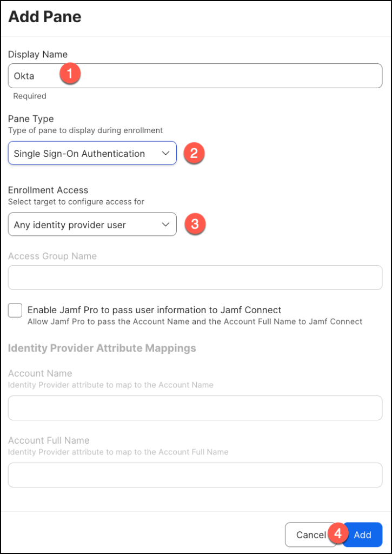Click the Account Full Name input field
The height and width of the screenshot is (554, 392).
pos(195,475)
